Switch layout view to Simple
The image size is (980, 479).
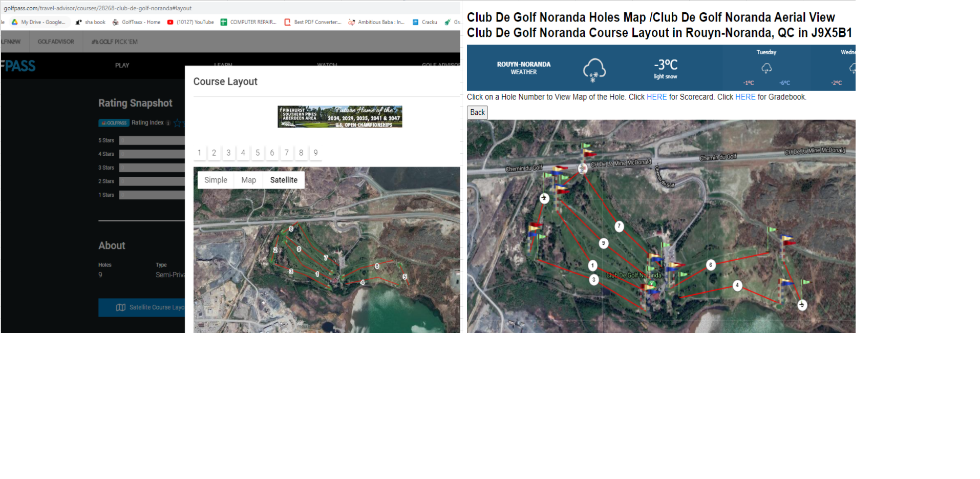click(216, 180)
